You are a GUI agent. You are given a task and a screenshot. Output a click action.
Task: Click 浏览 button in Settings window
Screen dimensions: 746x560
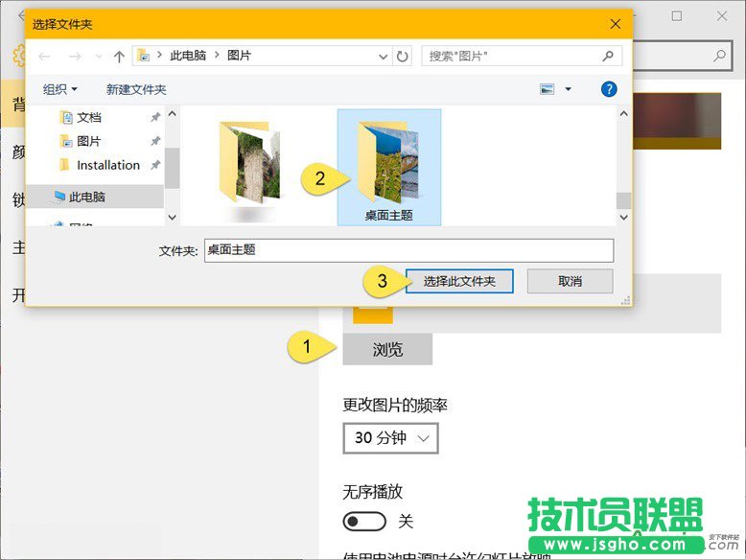pos(387,349)
